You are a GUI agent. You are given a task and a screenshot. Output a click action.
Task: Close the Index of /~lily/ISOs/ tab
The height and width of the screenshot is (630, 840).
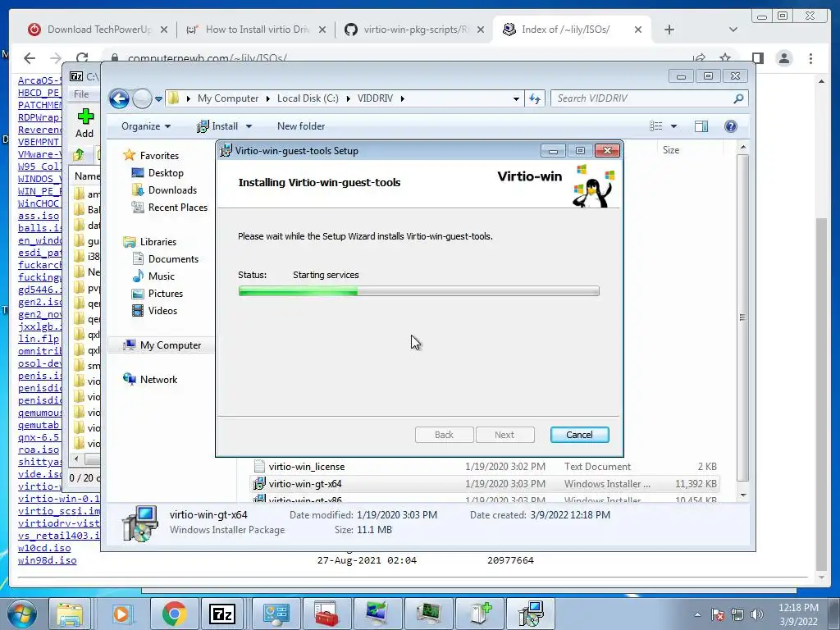pos(638,30)
